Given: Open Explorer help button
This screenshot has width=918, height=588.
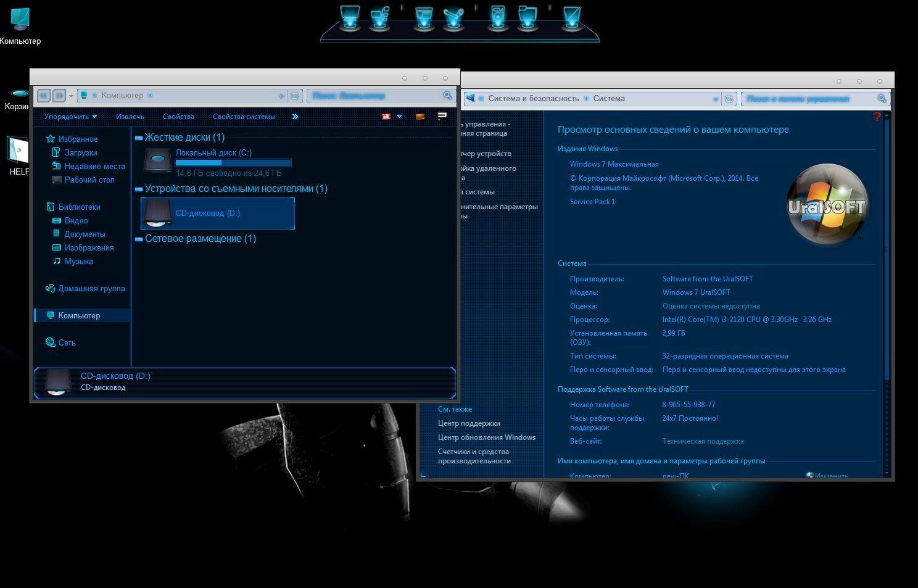Looking at the screenshot, I should (442, 116).
